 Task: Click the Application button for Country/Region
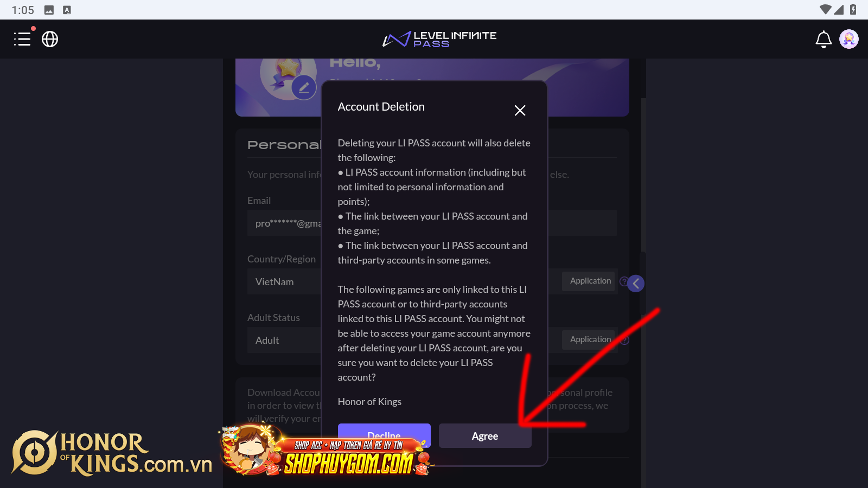click(x=590, y=281)
